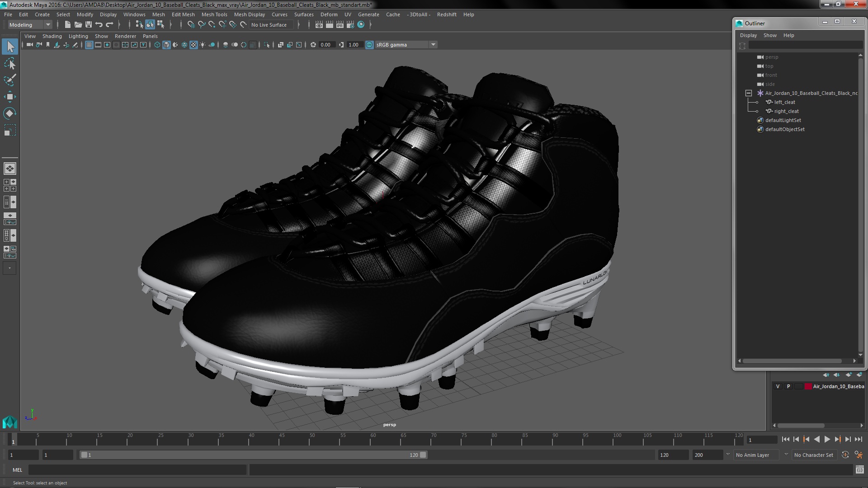Open the viewport Lighting menu

tap(78, 36)
